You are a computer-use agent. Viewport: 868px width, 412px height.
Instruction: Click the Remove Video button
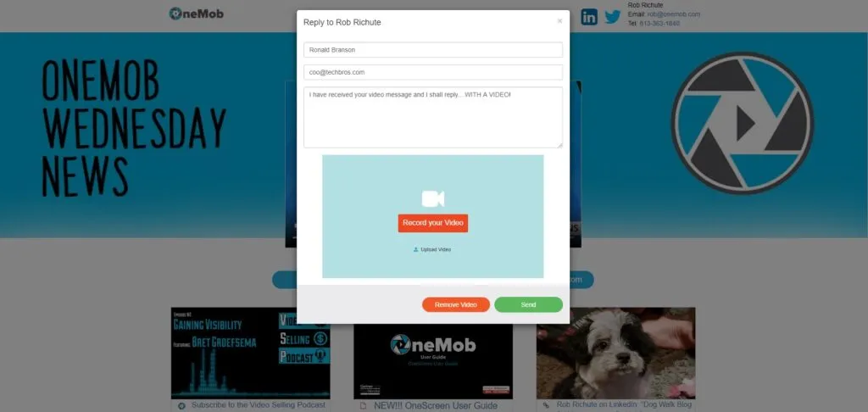(x=455, y=304)
